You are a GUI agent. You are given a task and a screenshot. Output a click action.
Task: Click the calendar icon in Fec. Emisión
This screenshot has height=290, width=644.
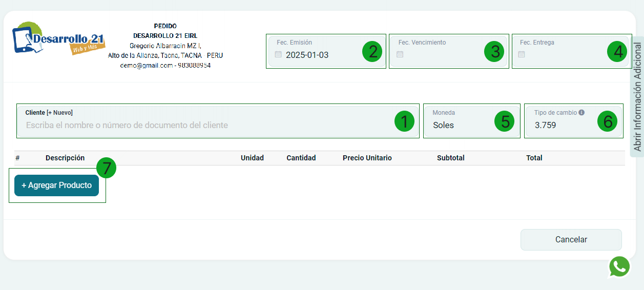(x=278, y=54)
